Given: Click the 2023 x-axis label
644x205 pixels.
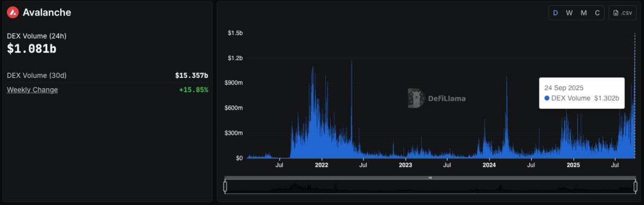Looking at the screenshot, I should click(x=405, y=166).
